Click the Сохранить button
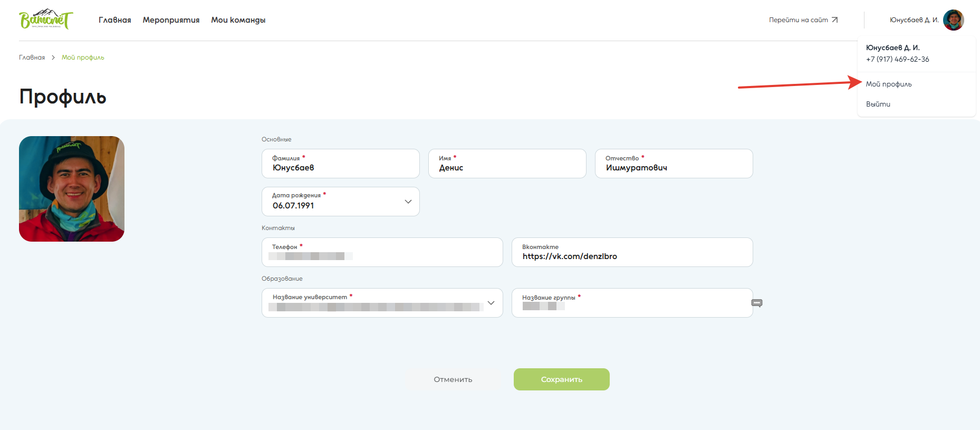980x430 pixels. pyautogui.click(x=562, y=379)
